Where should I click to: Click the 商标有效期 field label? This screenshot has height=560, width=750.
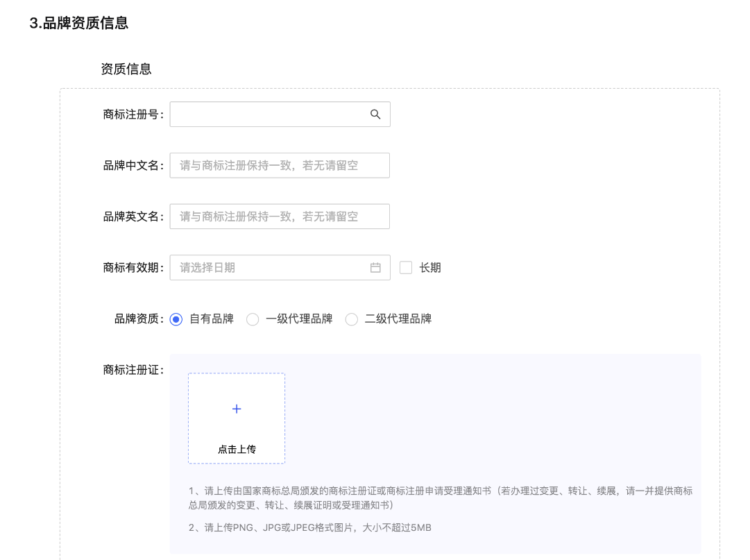[132, 267]
